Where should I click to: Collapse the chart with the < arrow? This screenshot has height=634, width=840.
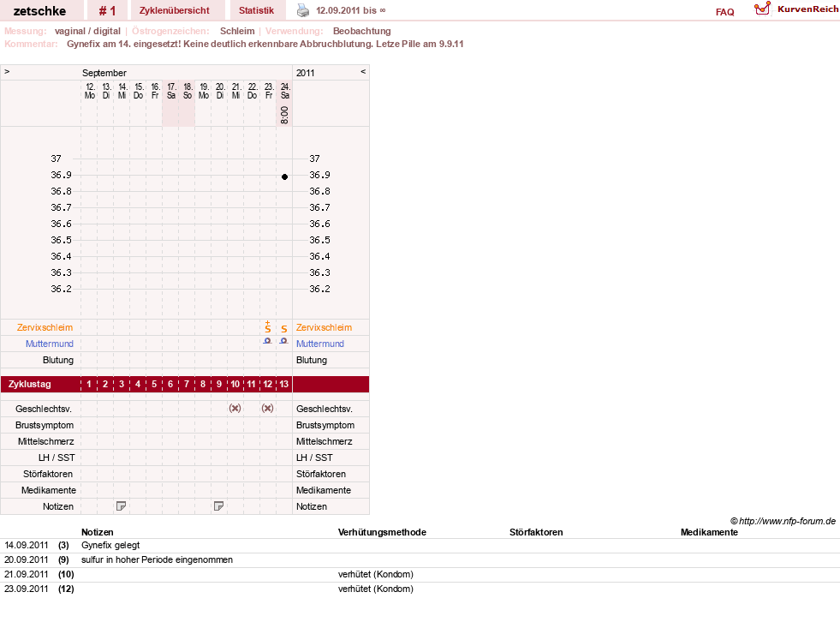coord(363,71)
